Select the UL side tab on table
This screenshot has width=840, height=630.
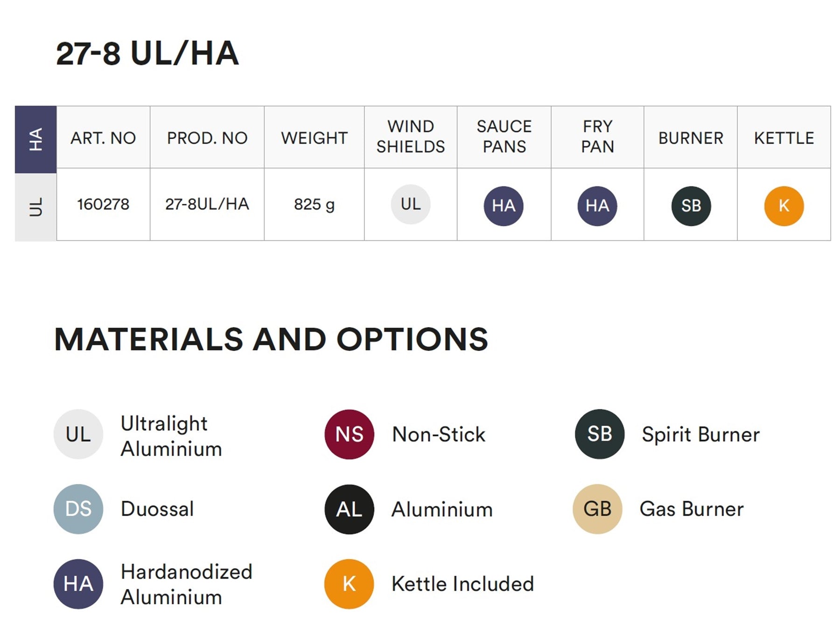(35, 207)
